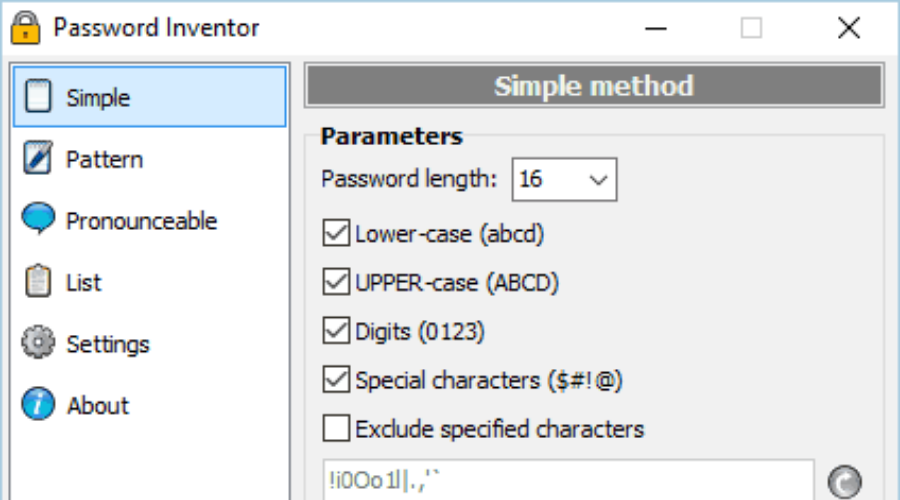Minimize the Password Inventor window
The image size is (900, 500).
pyautogui.click(x=655, y=28)
